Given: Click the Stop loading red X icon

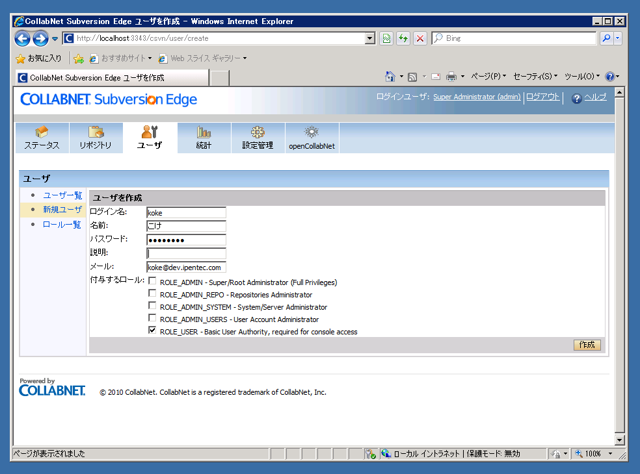Looking at the screenshot, I should [x=420, y=38].
